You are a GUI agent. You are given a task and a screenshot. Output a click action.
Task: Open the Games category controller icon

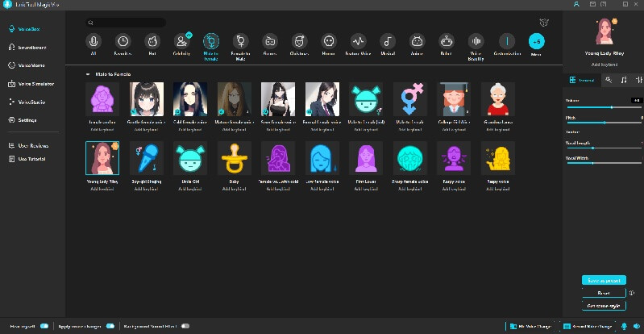[x=271, y=40]
